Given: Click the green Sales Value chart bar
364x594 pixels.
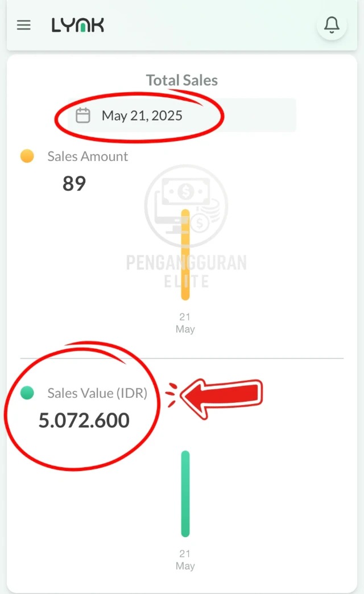Looking at the screenshot, I should pyautogui.click(x=185, y=493).
